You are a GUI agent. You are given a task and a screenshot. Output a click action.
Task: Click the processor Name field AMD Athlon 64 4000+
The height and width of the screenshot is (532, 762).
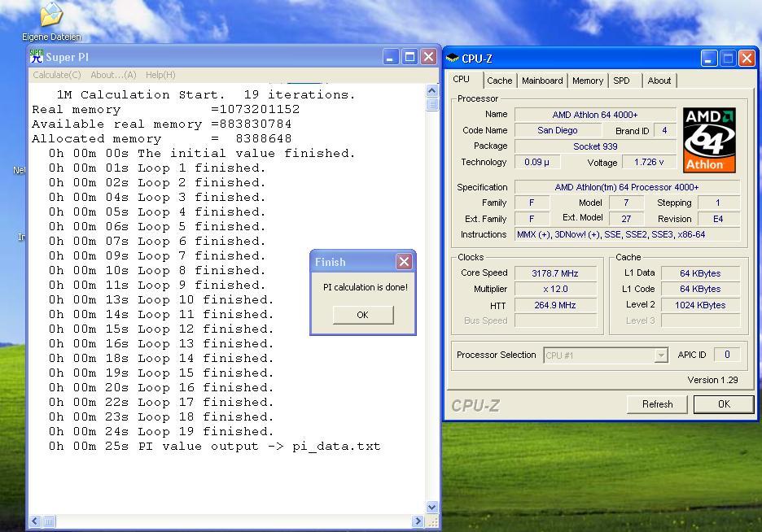tap(595, 115)
